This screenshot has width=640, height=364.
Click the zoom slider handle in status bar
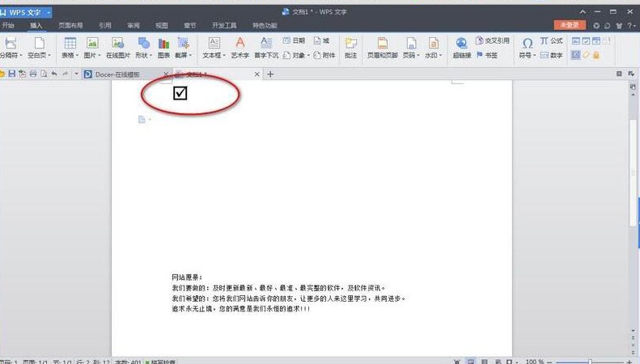click(x=590, y=362)
